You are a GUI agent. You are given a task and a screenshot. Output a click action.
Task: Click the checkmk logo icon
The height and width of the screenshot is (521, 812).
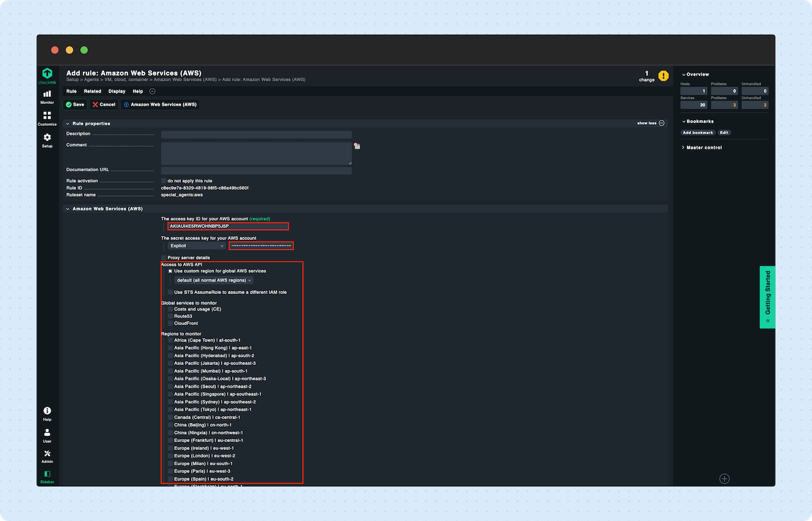coord(47,73)
